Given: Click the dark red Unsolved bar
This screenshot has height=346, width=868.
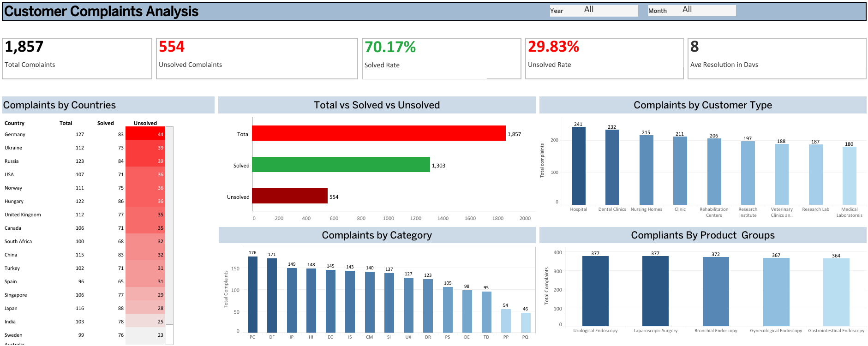Looking at the screenshot, I should [x=289, y=196].
